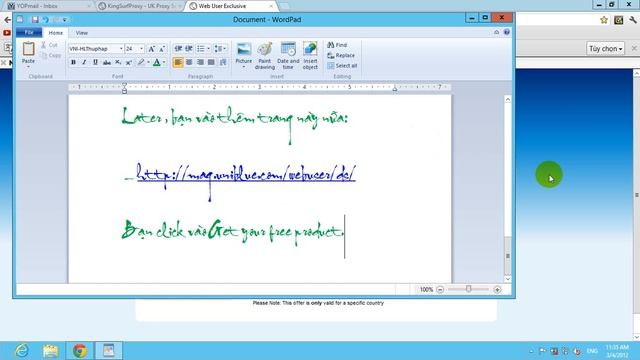Click Redo in quick access toolbar

point(56,20)
